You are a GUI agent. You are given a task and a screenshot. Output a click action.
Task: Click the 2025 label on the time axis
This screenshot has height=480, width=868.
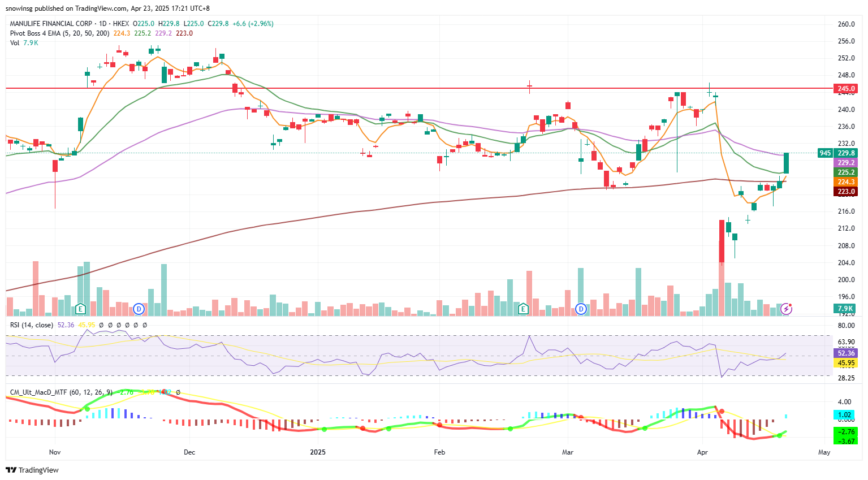coord(318,452)
